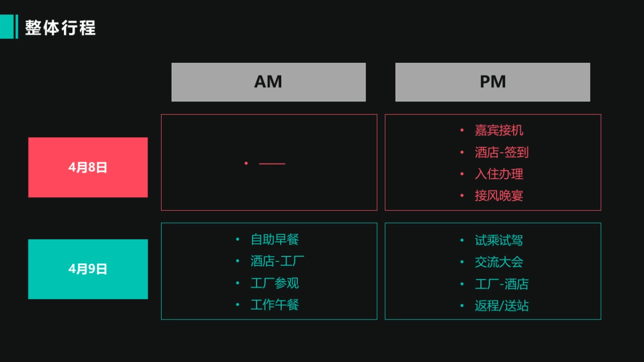Click the gray PM header box
Viewport: 644px width, 362px height.
493,82
